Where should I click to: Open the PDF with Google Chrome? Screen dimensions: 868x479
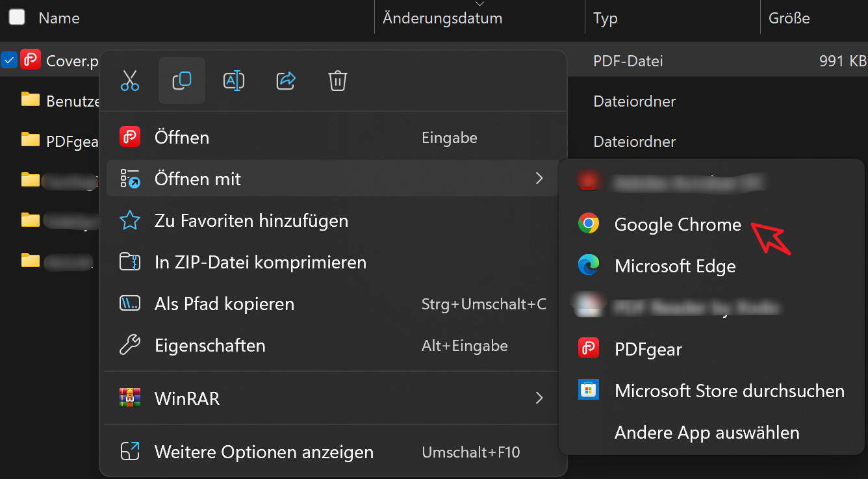(x=677, y=224)
